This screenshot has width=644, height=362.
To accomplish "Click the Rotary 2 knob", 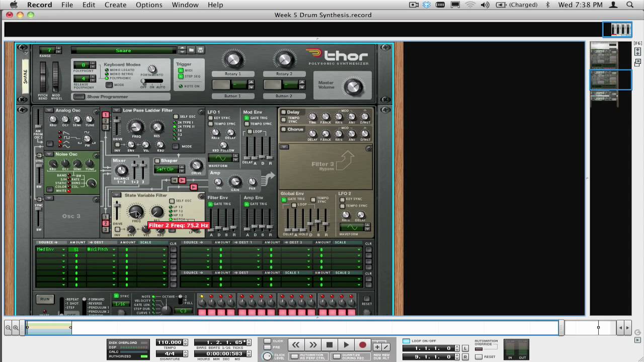I will (x=284, y=59).
